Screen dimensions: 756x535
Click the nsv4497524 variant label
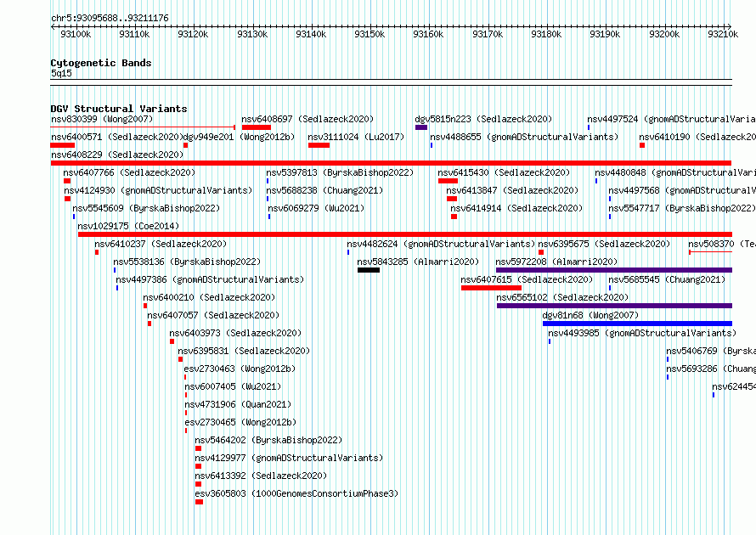tap(671, 119)
